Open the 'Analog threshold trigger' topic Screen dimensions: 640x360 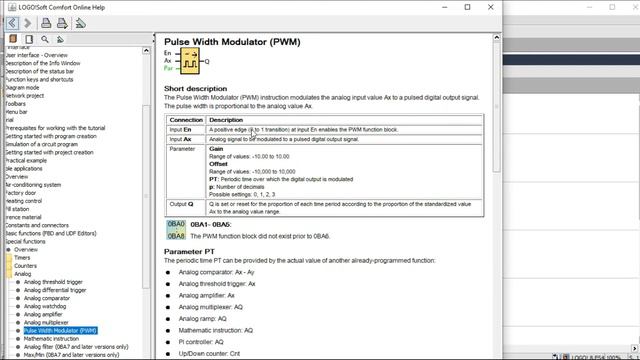(x=53, y=282)
